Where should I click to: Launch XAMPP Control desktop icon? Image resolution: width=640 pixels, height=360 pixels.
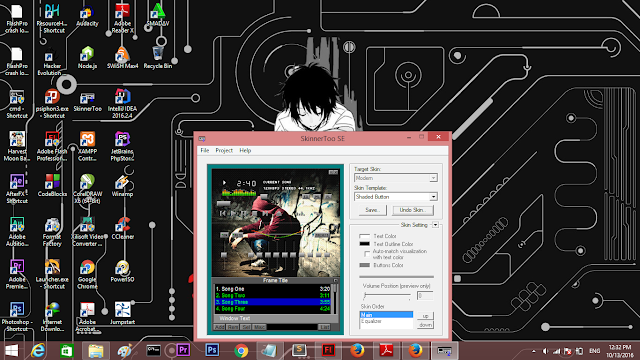click(87, 146)
